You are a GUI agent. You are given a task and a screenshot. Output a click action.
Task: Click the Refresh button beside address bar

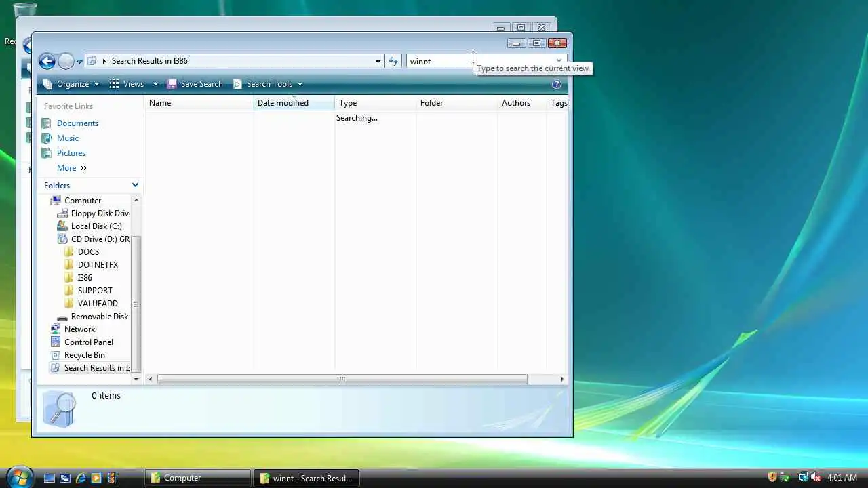coord(393,61)
